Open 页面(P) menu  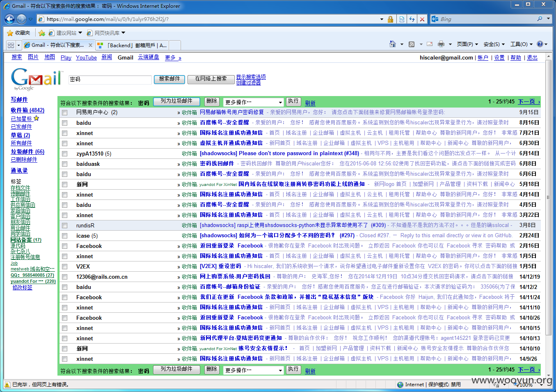[x=467, y=44]
